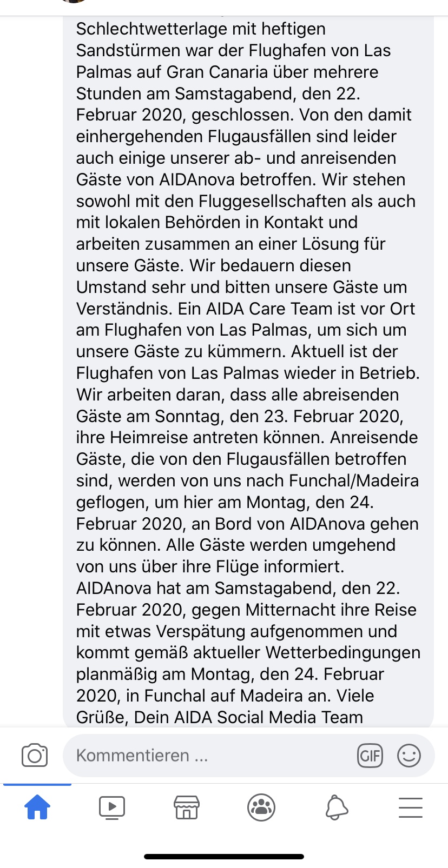Open the emoji smiley picker
Screen dimensions: 448x868
[409, 755]
